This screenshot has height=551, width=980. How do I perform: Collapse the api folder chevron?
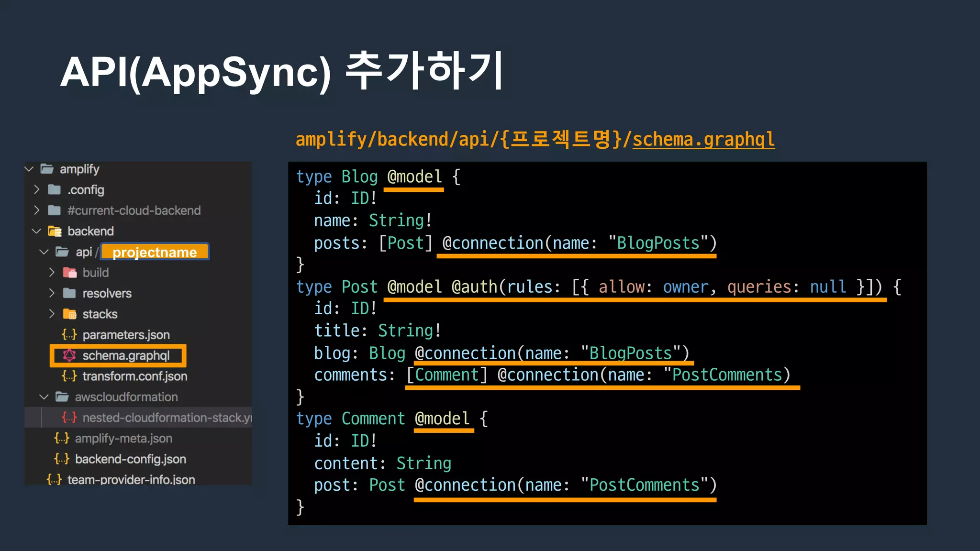[44, 252]
